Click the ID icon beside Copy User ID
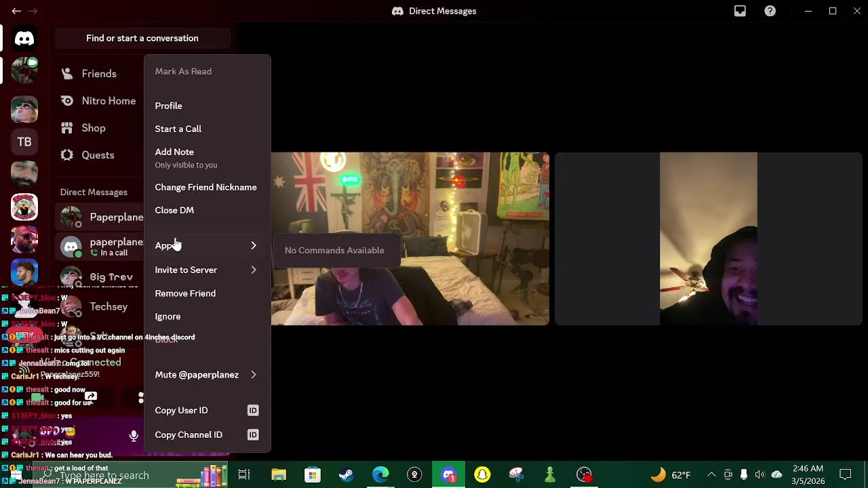Viewport: 868px width, 488px height. (253, 410)
